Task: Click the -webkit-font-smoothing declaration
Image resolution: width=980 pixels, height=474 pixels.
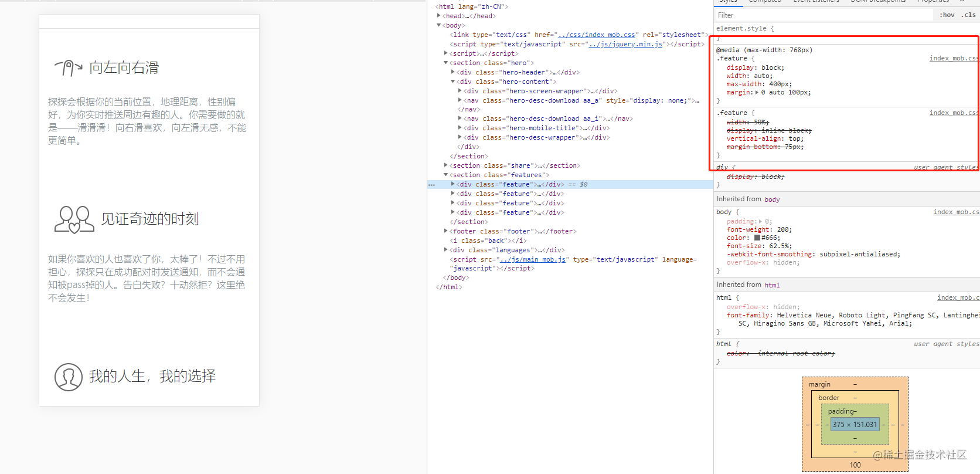Action: click(814, 255)
